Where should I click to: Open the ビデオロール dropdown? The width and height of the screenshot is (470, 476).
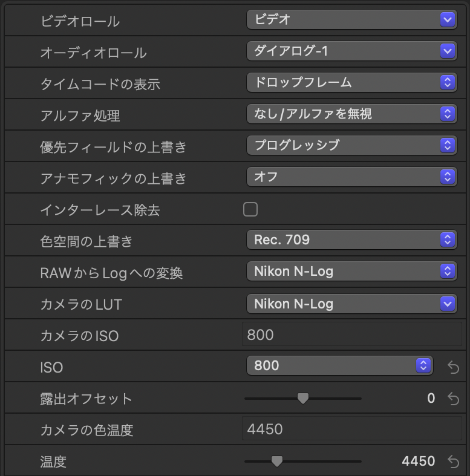point(351,20)
